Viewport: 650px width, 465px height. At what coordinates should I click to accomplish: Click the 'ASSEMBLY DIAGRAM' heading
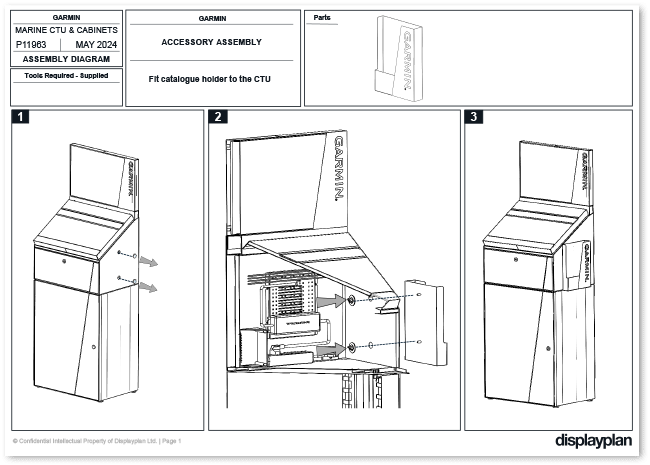tap(66, 59)
